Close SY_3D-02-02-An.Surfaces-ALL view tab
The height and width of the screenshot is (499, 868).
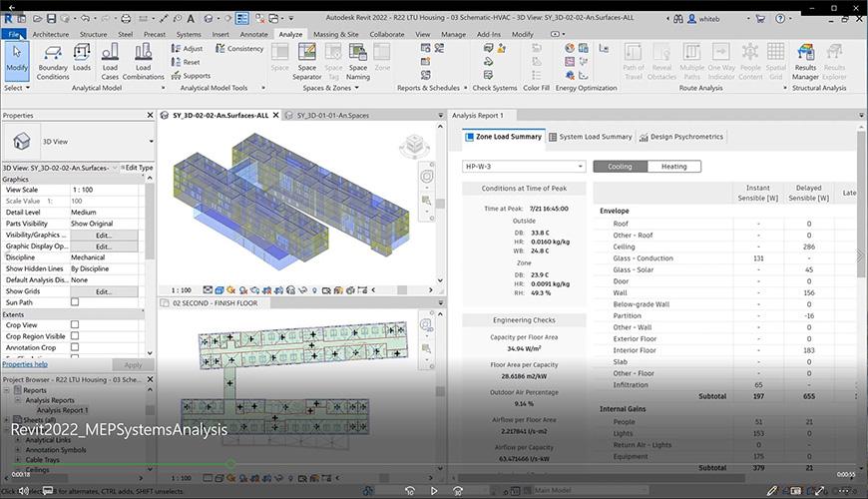(275, 115)
